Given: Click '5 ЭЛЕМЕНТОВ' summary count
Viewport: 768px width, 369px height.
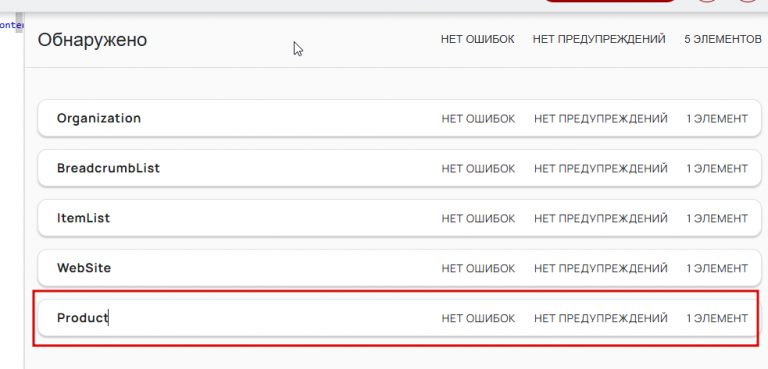Looking at the screenshot, I should (x=722, y=39).
